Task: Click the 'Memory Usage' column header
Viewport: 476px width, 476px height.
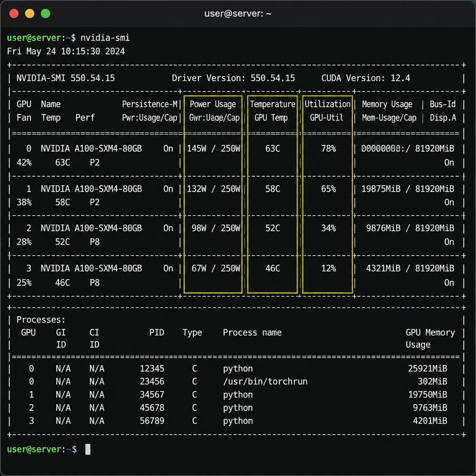Action: point(387,104)
